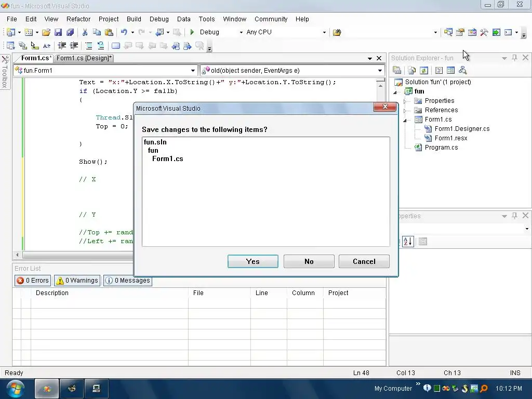Image resolution: width=532 pixels, height=399 pixels.
Task: Open the File menu
Action: pos(11,19)
